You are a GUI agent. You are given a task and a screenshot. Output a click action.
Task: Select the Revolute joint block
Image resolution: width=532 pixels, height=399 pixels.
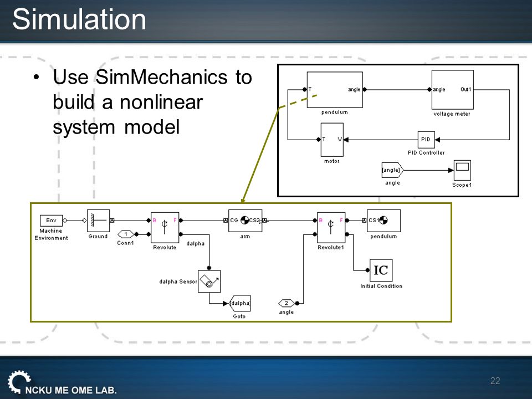165,228
